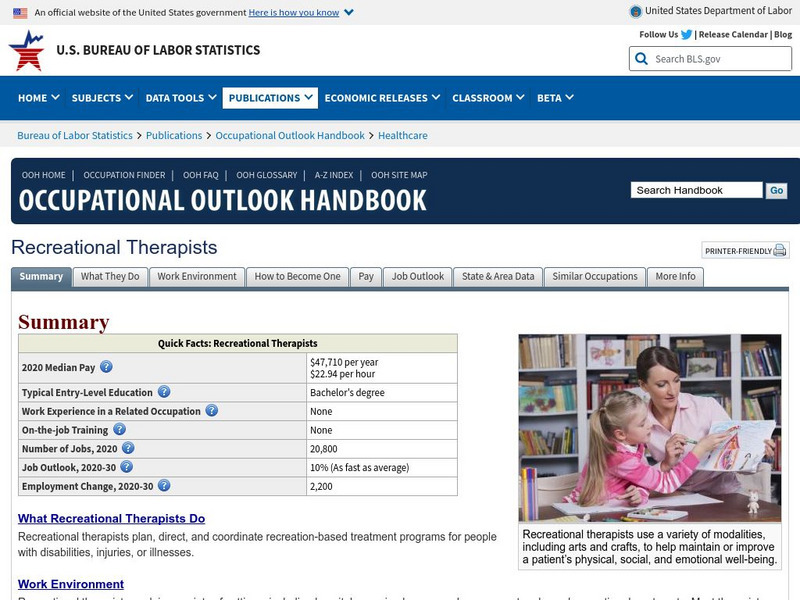
Task: Click the help icon next to 2020 Median Pay
Action: (106, 364)
